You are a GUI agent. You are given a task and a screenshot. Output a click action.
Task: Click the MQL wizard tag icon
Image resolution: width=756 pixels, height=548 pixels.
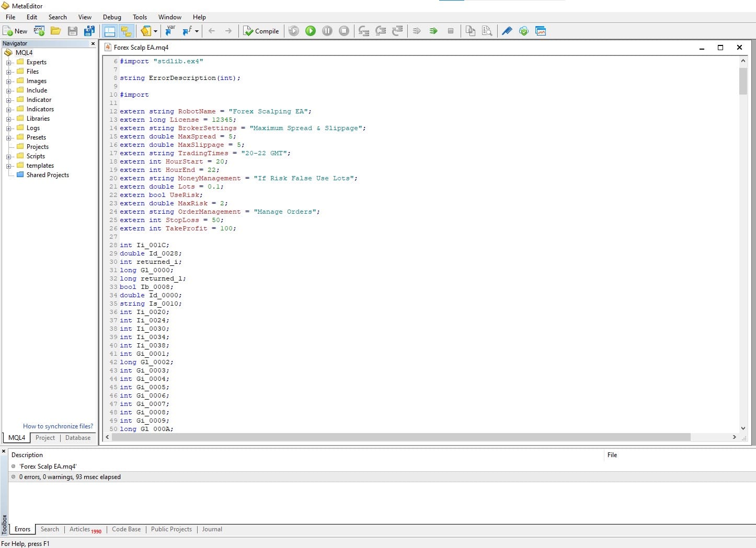146,31
